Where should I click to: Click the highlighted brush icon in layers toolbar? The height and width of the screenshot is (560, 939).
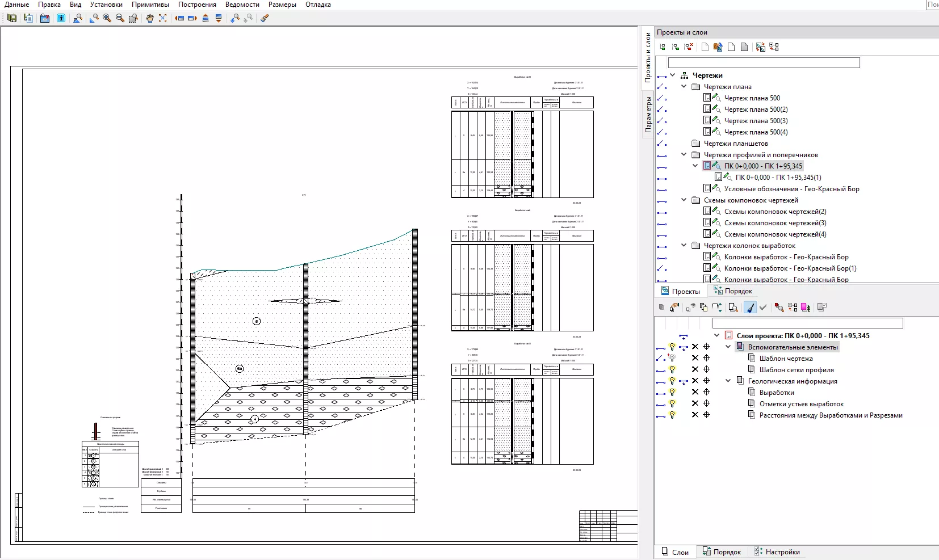(x=750, y=308)
